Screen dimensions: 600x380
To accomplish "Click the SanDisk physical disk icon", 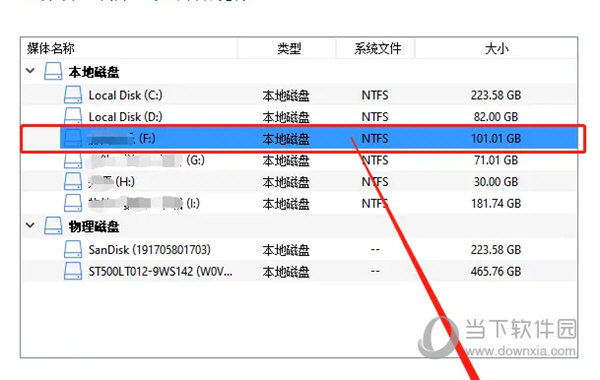I will [73, 249].
